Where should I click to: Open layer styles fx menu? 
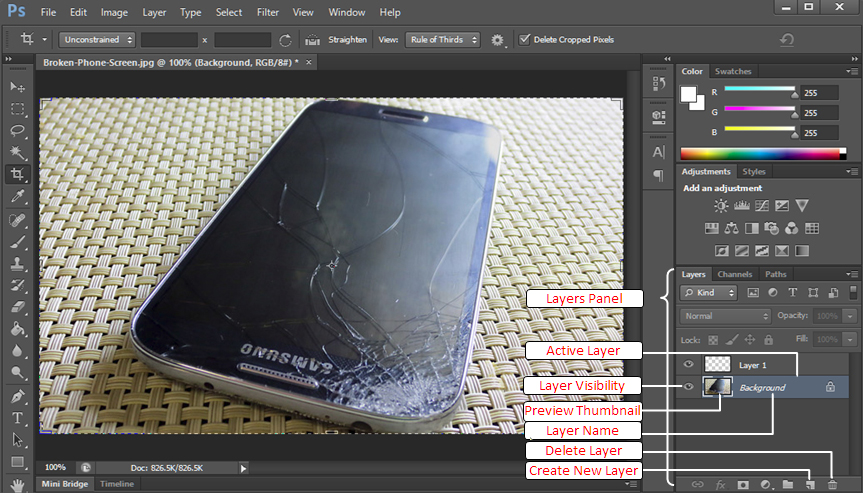point(720,485)
